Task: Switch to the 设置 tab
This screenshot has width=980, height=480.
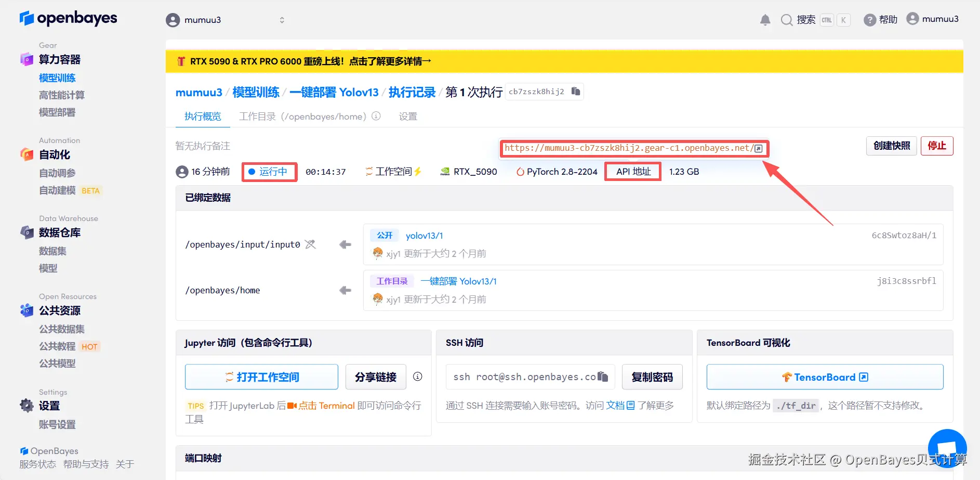Action: 407,116
